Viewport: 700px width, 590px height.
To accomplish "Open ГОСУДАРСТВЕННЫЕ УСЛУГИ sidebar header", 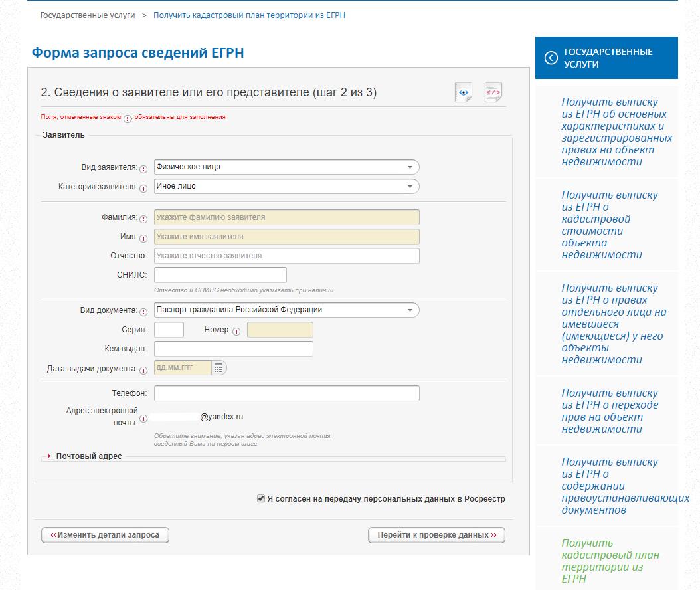I will (606, 58).
